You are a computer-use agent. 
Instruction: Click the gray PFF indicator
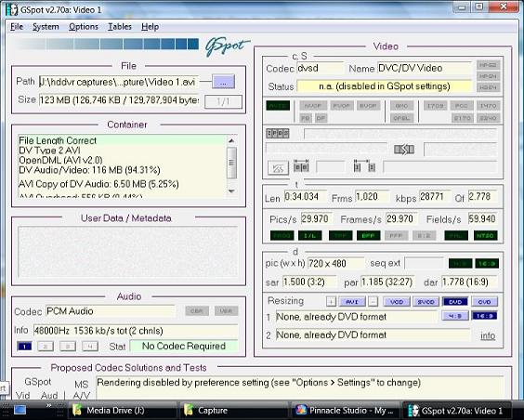coord(397,236)
